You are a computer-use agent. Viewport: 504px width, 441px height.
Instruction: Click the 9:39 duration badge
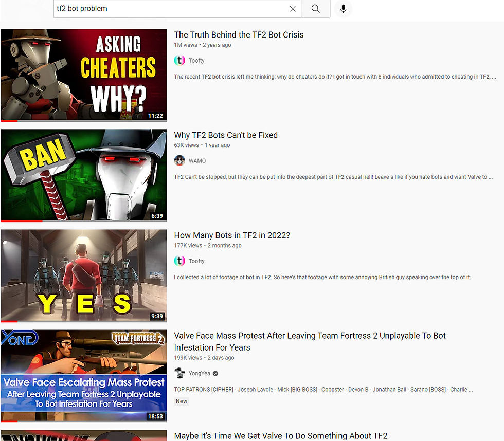157,316
